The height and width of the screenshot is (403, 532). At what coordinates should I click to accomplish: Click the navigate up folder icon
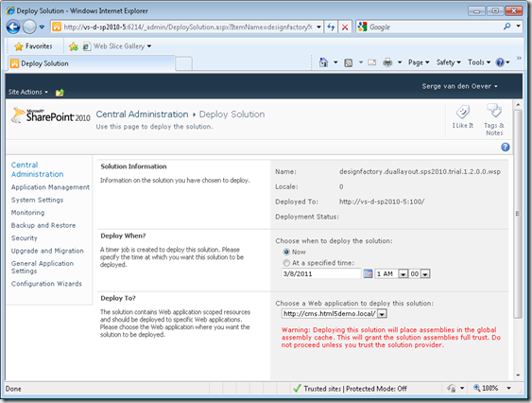(60, 92)
